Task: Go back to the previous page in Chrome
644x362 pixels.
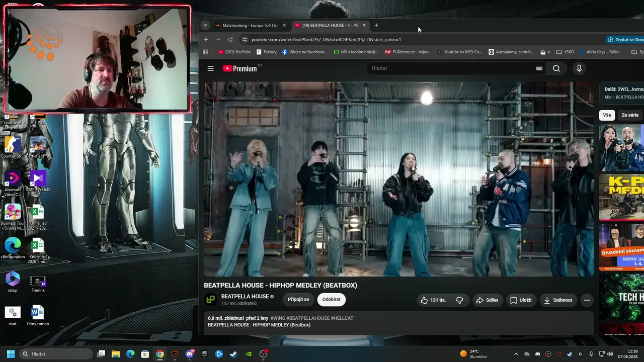Action: [206, 40]
